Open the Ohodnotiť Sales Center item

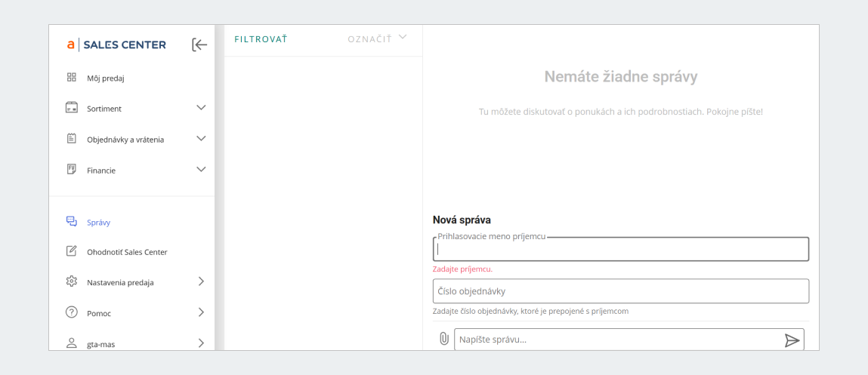[x=126, y=252]
